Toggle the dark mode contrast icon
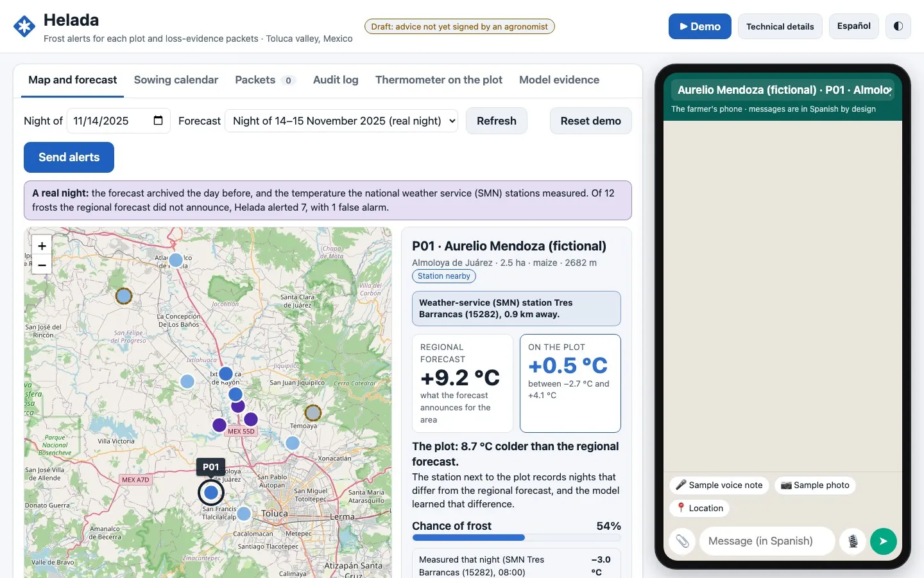Viewport: 924px width, 578px height. [898, 26]
